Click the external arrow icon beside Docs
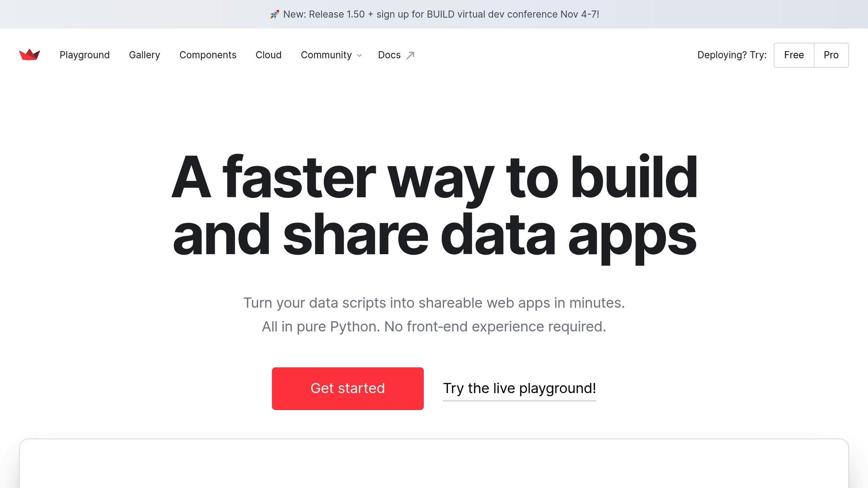868x488 pixels. 410,55
